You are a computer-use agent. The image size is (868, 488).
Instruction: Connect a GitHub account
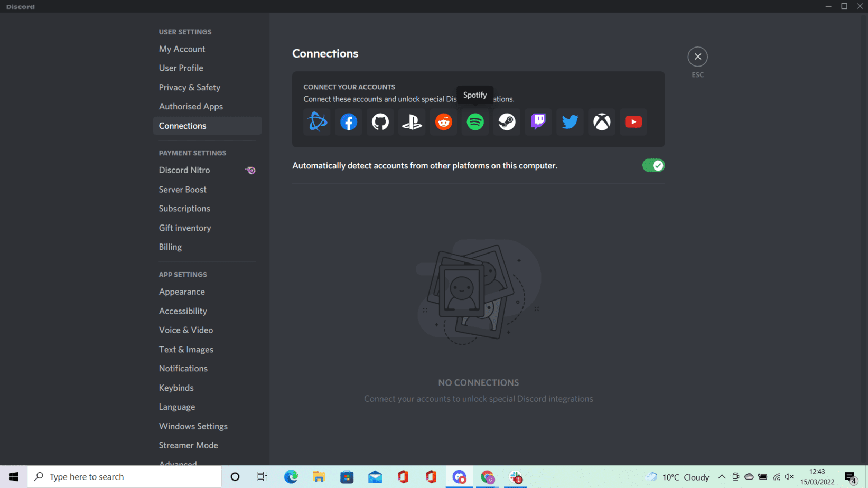(x=380, y=122)
